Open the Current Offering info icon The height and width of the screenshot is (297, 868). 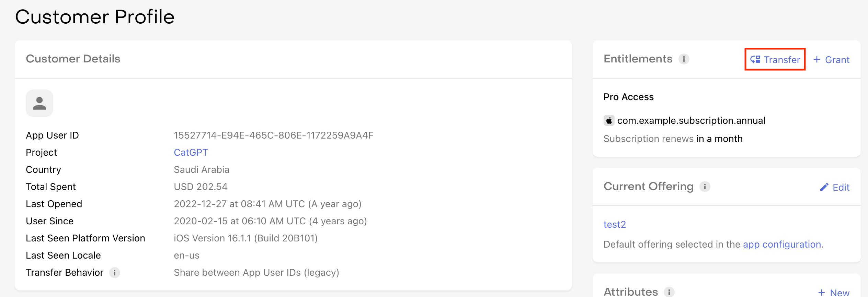click(x=705, y=187)
